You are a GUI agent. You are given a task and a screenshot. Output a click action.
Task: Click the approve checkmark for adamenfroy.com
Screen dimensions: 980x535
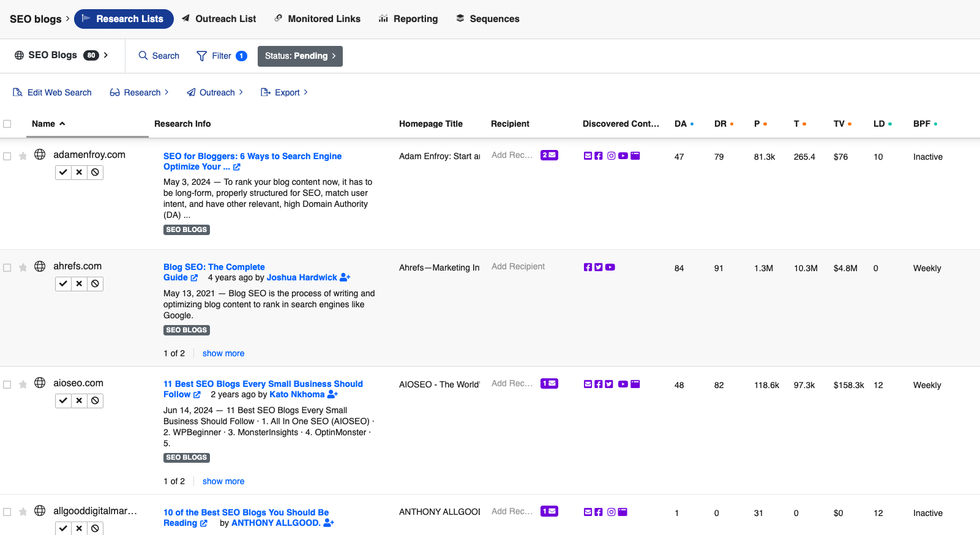(63, 173)
